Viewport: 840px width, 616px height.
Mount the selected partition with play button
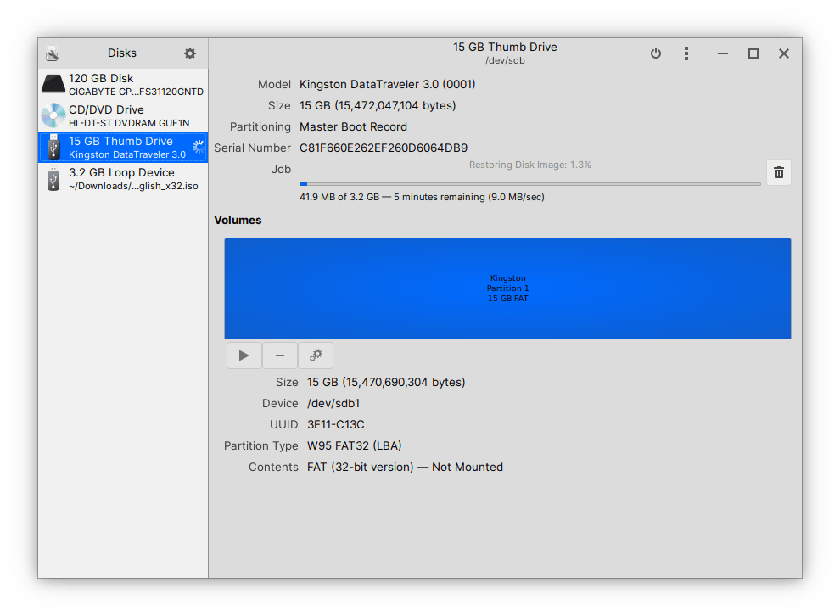pos(244,356)
